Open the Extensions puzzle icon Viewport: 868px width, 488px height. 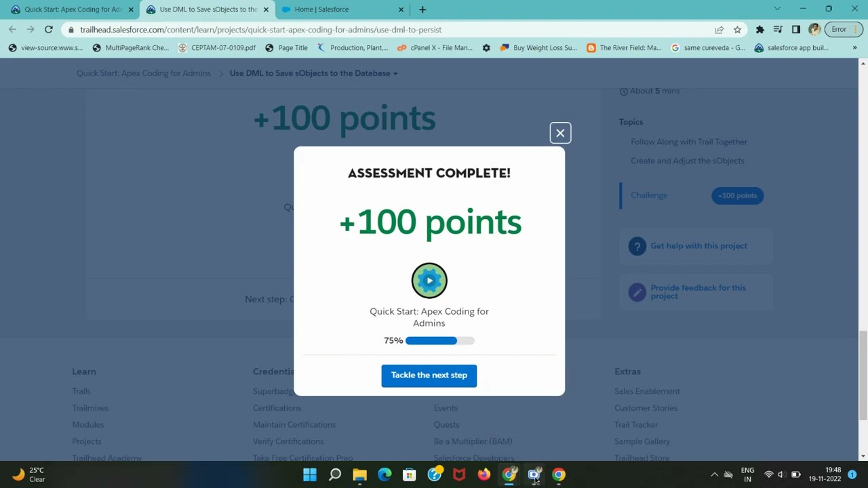click(x=759, y=29)
